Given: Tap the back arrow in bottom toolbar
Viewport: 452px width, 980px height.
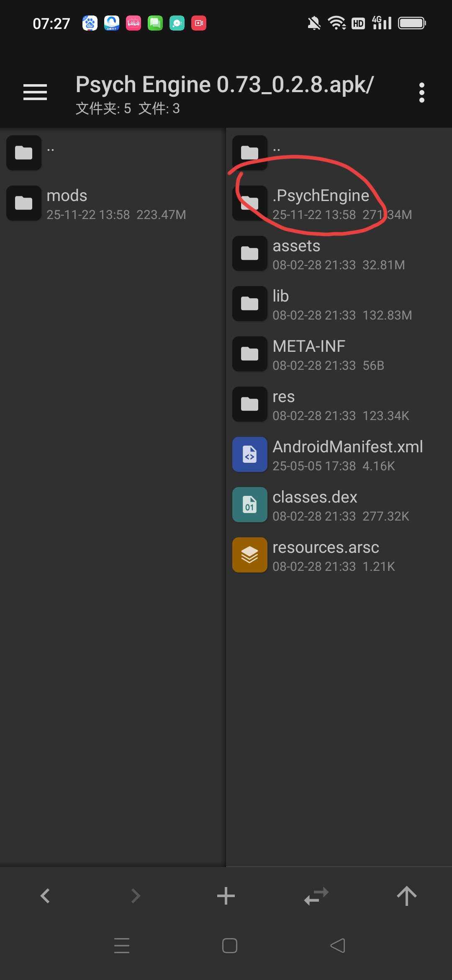Looking at the screenshot, I should pyautogui.click(x=45, y=896).
